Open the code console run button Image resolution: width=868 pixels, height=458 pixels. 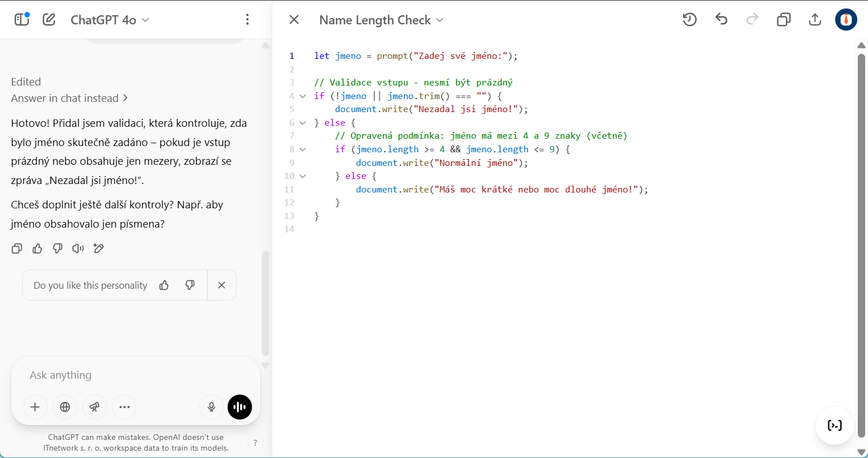(x=835, y=425)
